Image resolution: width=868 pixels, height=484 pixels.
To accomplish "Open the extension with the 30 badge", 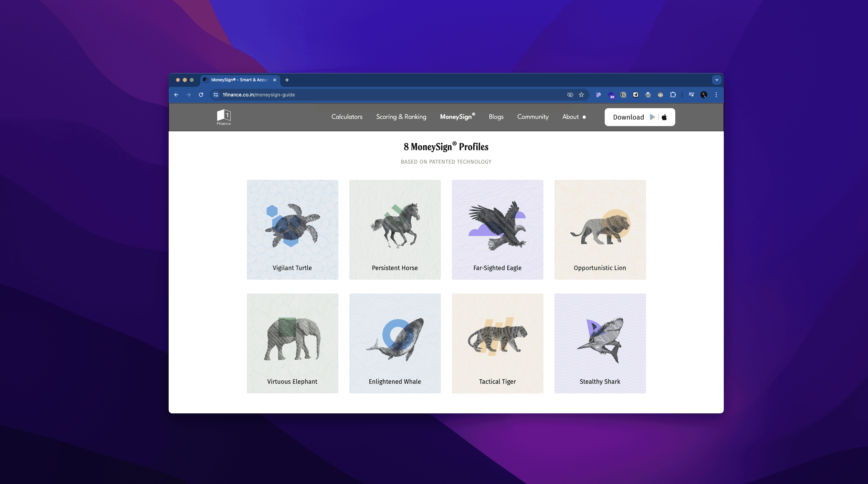I will (x=611, y=95).
